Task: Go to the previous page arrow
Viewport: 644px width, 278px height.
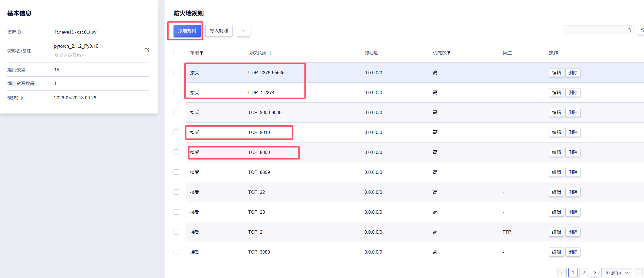Action: click(x=562, y=273)
